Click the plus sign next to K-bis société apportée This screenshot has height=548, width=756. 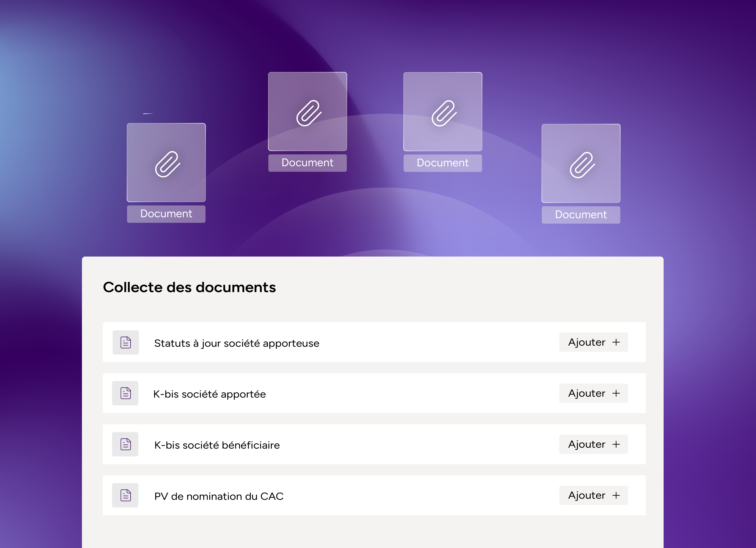point(616,393)
